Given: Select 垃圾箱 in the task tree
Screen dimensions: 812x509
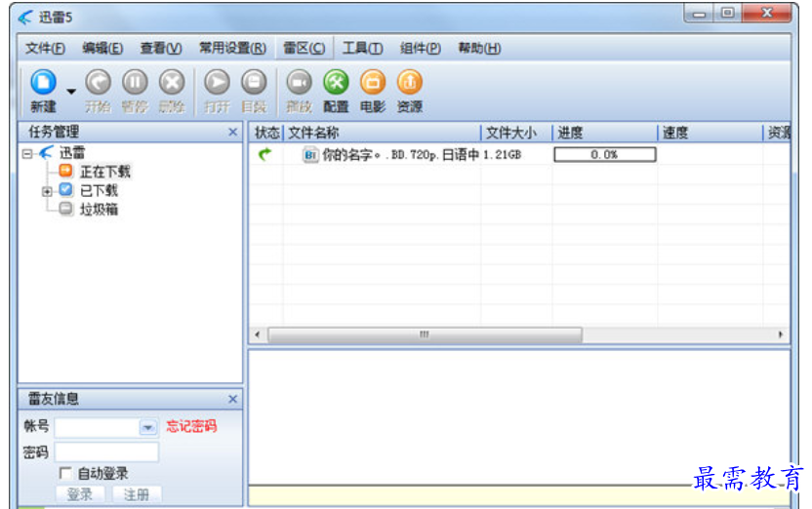Looking at the screenshot, I should click(x=99, y=210).
